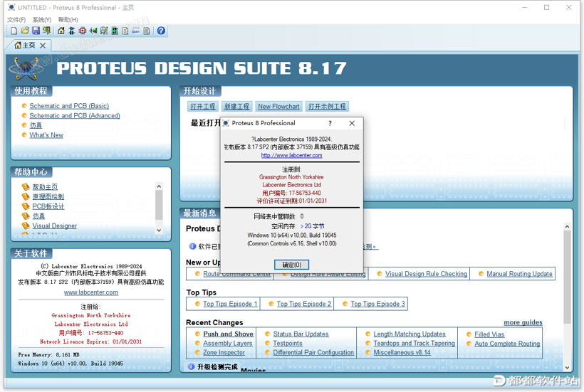
Task: Open Testpoints guide
Action: (x=288, y=344)
